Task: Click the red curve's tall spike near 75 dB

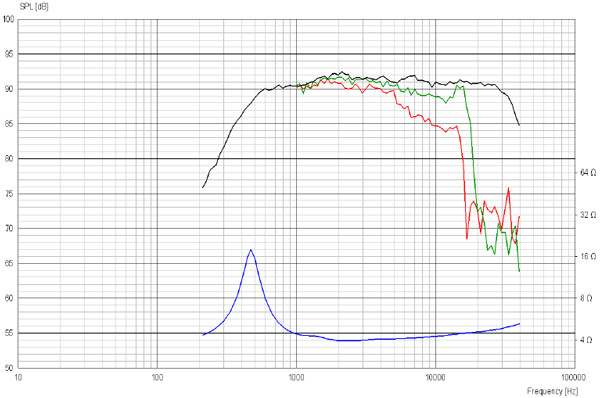Action: coord(508,189)
